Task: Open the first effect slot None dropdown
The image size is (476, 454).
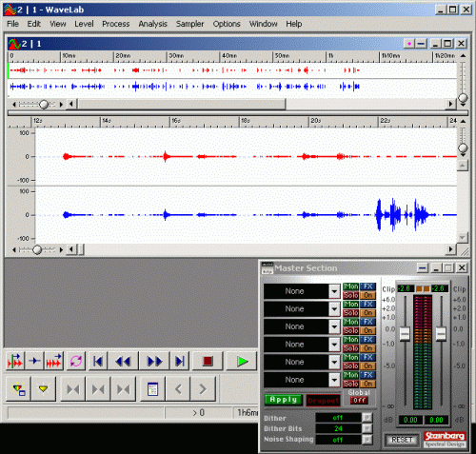Action: (334, 291)
